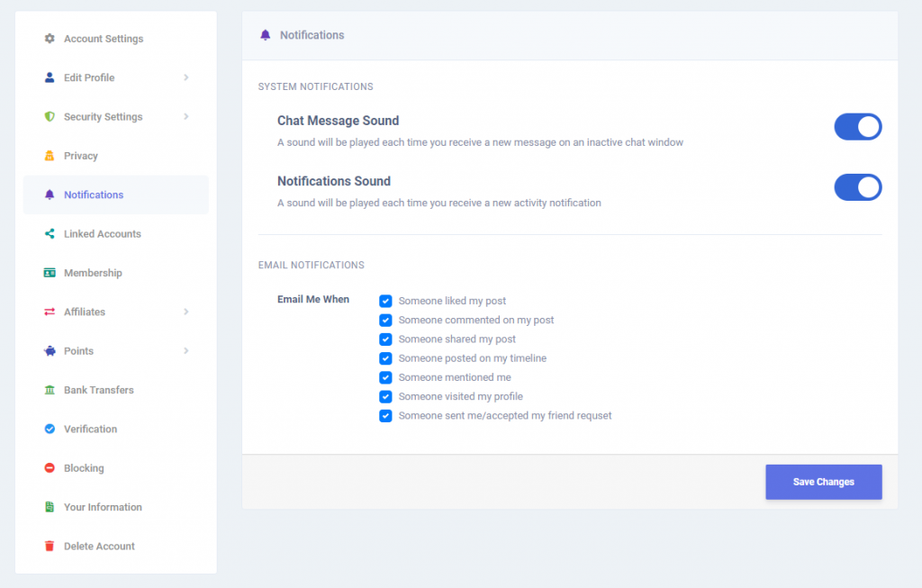Expand the Affiliates submenu chevron
922x588 pixels.
(185, 312)
